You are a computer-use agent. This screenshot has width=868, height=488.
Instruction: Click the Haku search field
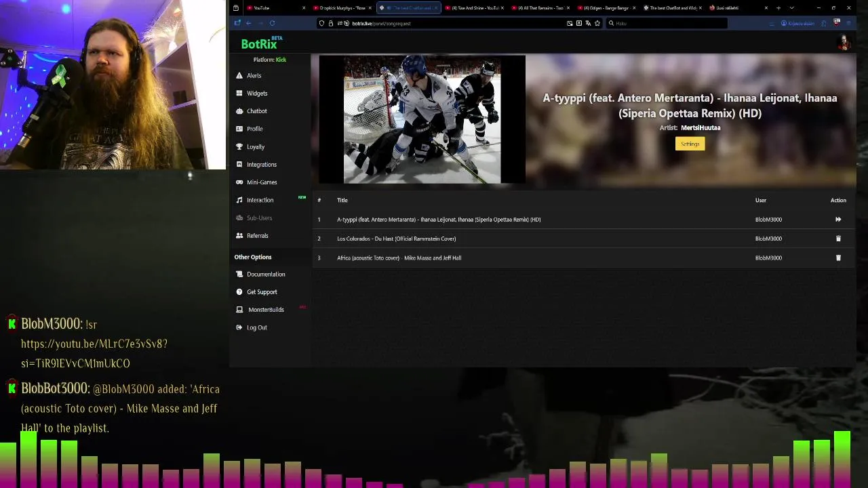[666, 23]
